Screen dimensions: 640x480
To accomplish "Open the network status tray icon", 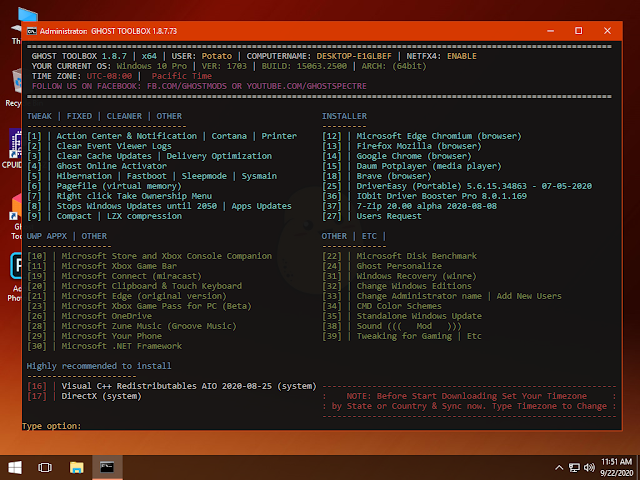I will tap(574, 467).
